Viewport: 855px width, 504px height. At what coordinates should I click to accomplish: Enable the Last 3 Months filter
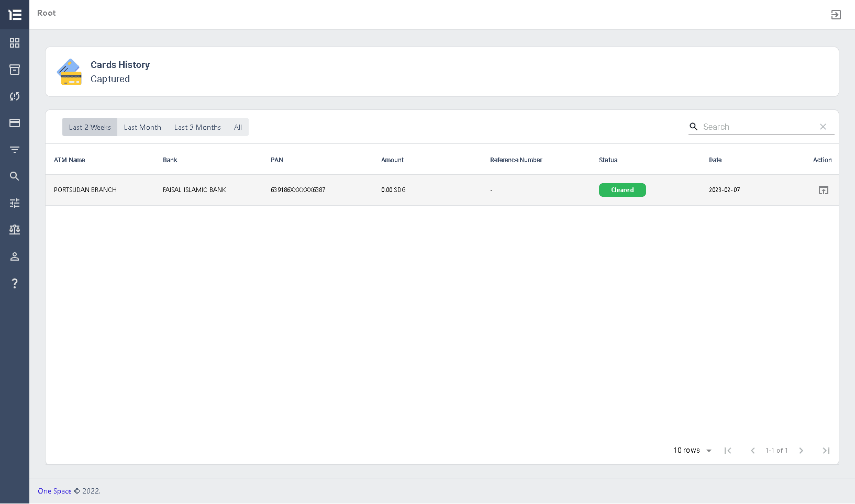197,127
